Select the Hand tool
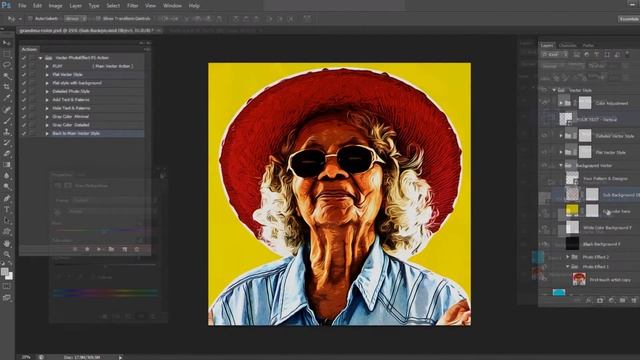This screenshot has width=640, height=360. [x=7, y=243]
